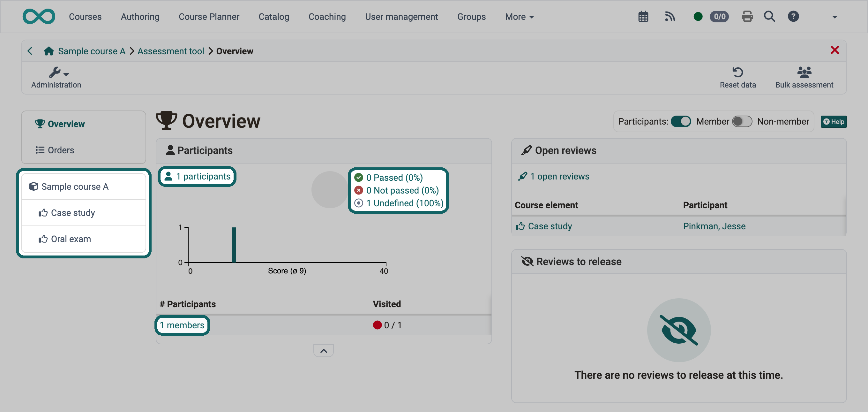Select Oral exam in course tree
The image size is (868, 412).
click(x=84, y=239)
